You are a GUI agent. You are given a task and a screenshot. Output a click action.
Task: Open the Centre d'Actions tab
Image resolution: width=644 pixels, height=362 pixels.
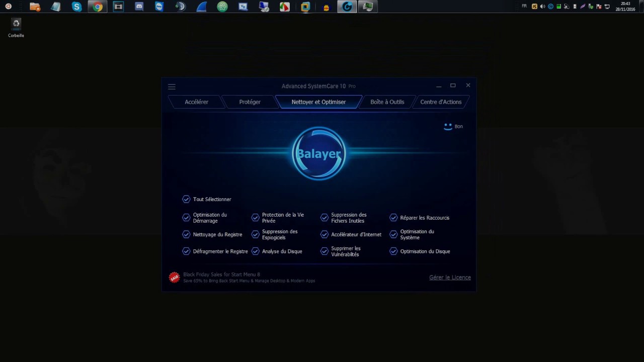tap(441, 102)
